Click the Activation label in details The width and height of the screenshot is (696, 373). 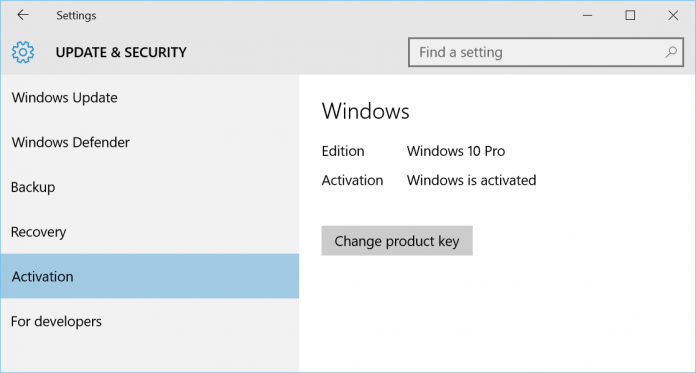pos(352,180)
